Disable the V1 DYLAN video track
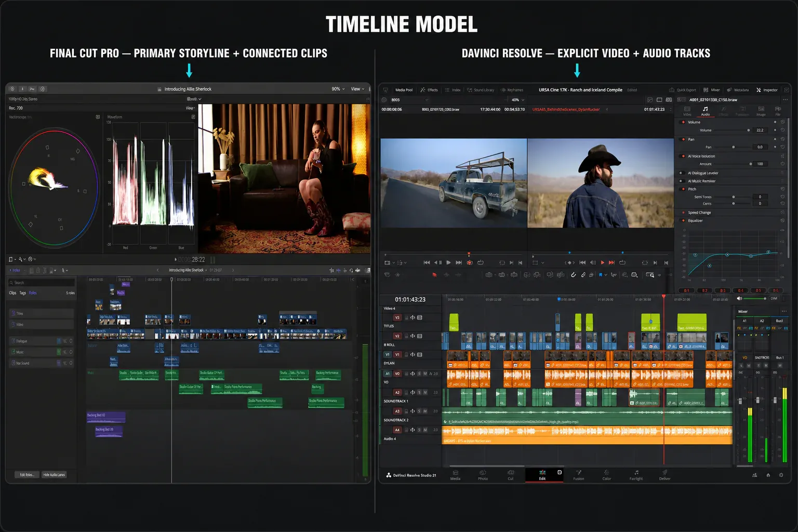798x532 pixels. [420, 355]
